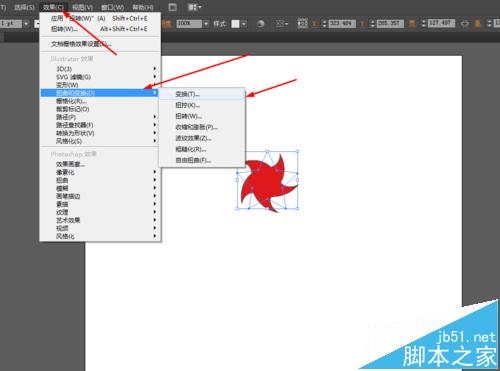Viewport: 500px width, 371px height.
Task: Open the 选择(S) Select menu
Action: (x=24, y=7)
